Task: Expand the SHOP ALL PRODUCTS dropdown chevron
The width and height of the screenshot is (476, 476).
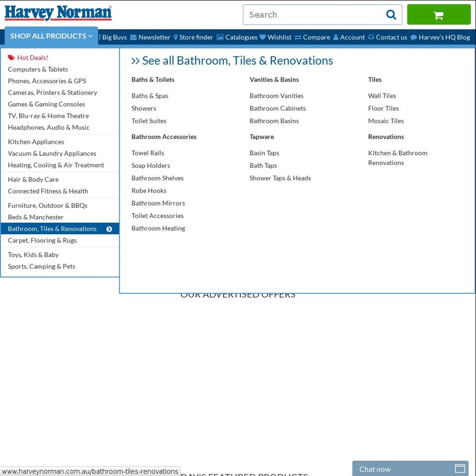Action: (90, 36)
